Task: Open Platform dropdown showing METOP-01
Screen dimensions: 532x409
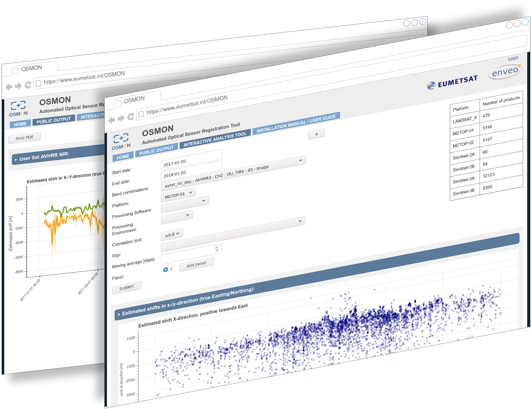Action: point(178,195)
